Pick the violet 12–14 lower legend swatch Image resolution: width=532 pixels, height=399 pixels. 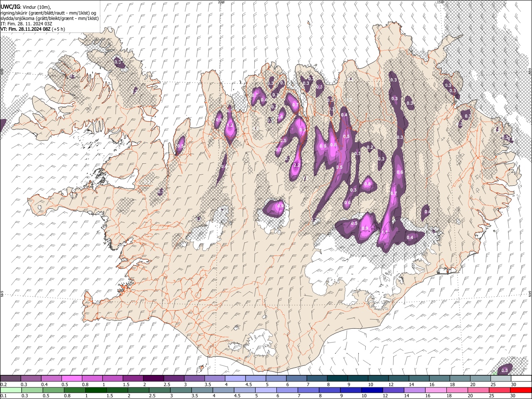point(393,390)
